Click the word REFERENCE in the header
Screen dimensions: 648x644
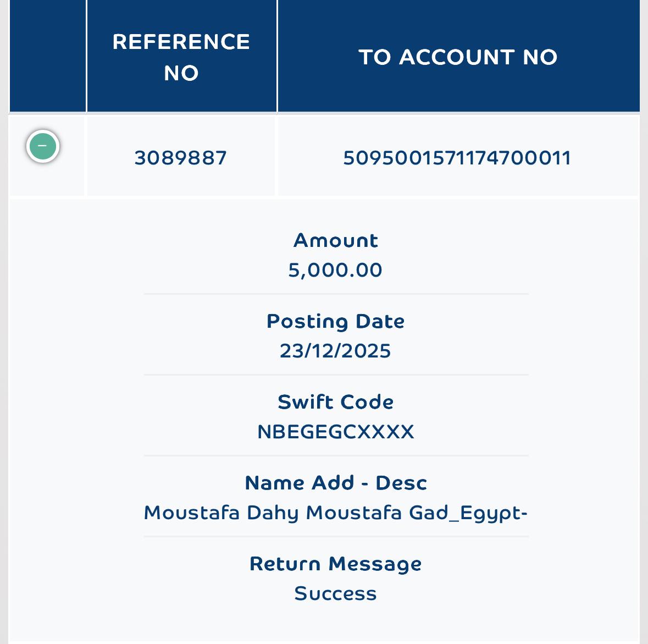pyautogui.click(x=181, y=42)
